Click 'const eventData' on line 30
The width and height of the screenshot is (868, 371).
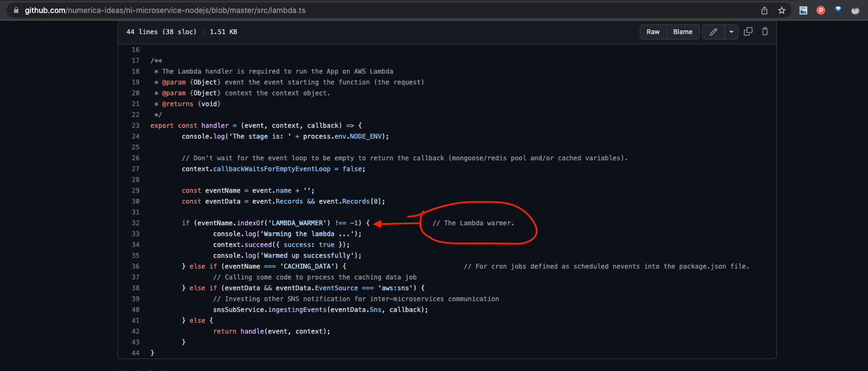coord(211,201)
